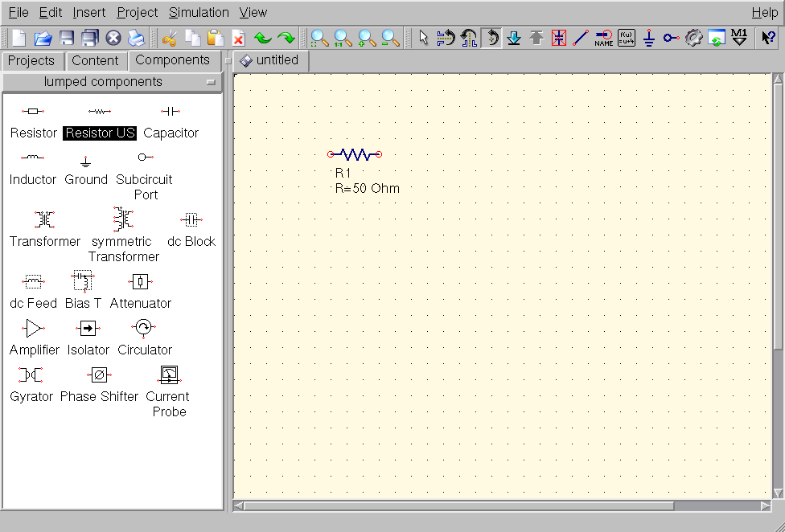Insert a ground symbol from toolbar
This screenshot has height=532, width=785.
[649, 38]
